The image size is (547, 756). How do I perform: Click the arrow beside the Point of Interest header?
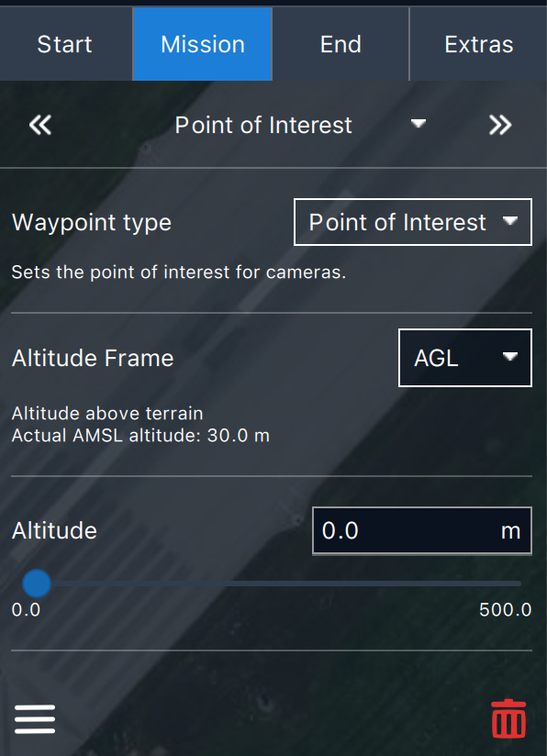tap(418, 124)
